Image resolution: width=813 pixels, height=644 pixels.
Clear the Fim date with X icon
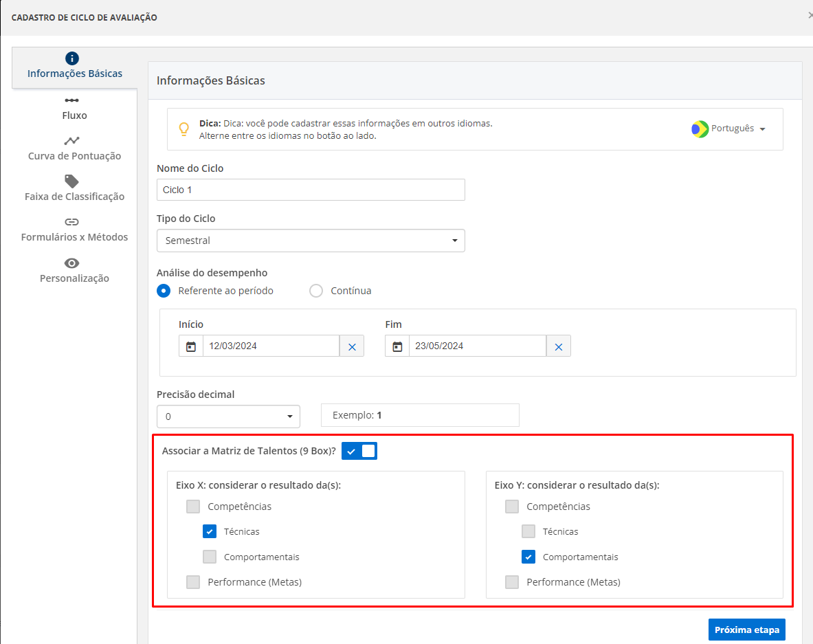(x=558, y=346)
